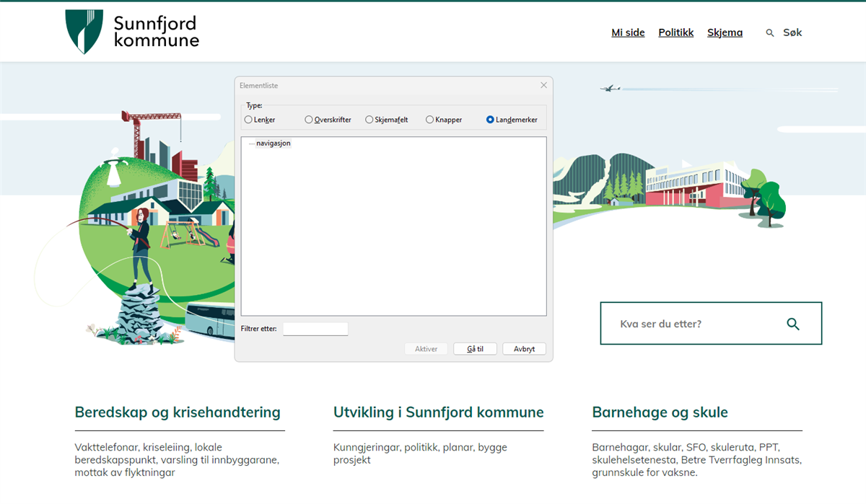Image resolution: width=866 pixels, height=504 pixels.
Task: Open the Utvikling i Sunnfjord kommune link
Action: click(x=438, y=412)
